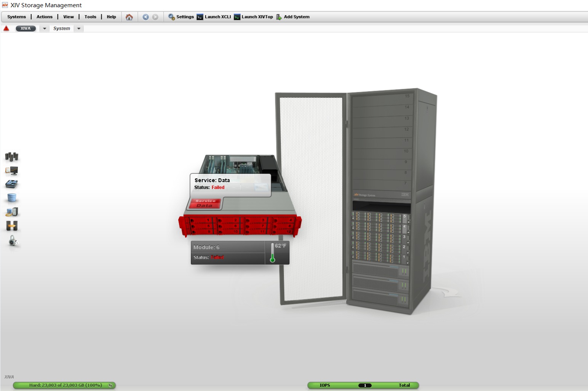Click the Access padlock icon
This screenshot has width=588, height=391.
(13, 240)
